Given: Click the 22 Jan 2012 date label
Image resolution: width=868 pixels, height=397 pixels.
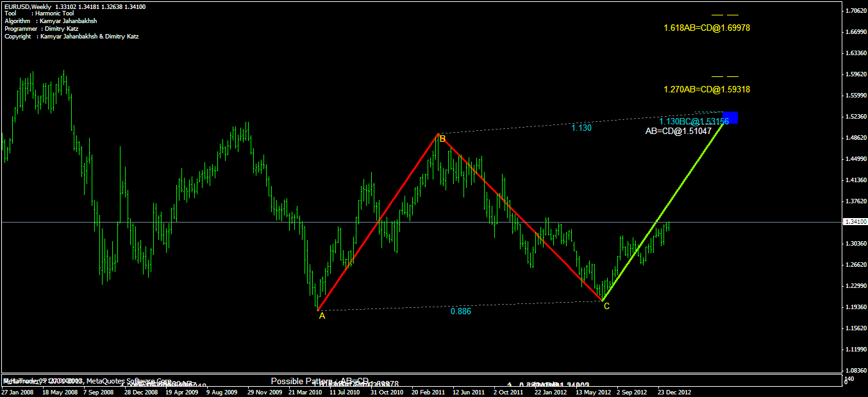Looking at the screenshot, I should [551, 392].
